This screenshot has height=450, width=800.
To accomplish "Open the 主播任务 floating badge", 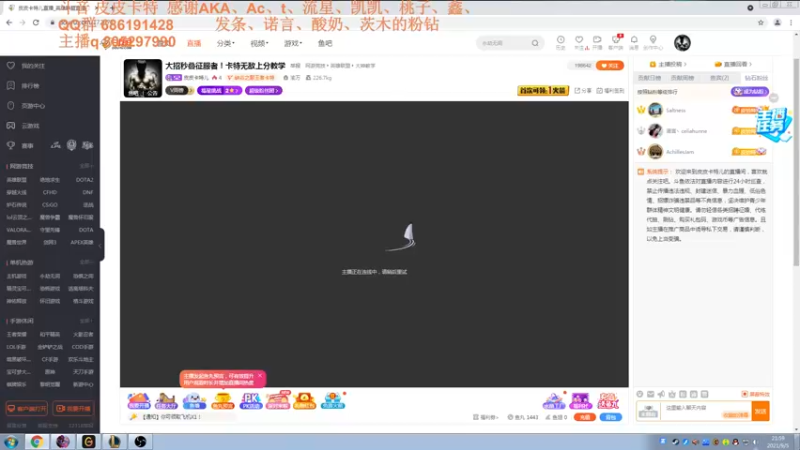I will pos(773,122).
